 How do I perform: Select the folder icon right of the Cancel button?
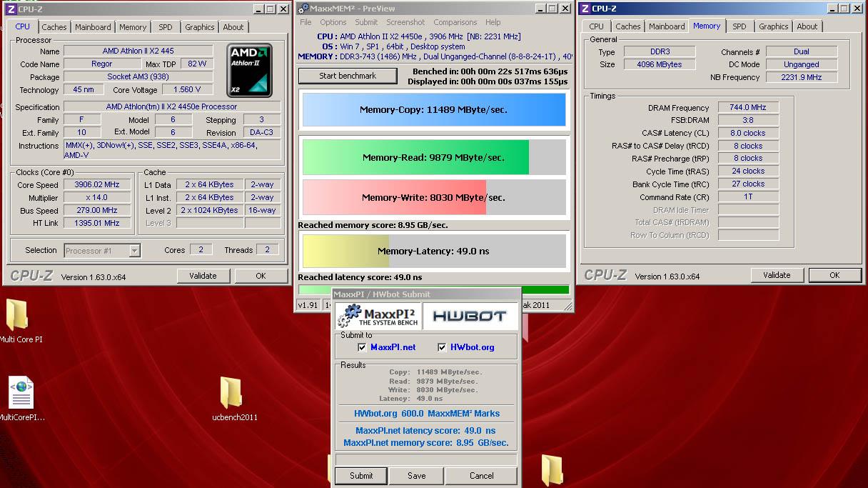(x=551, y=470)
